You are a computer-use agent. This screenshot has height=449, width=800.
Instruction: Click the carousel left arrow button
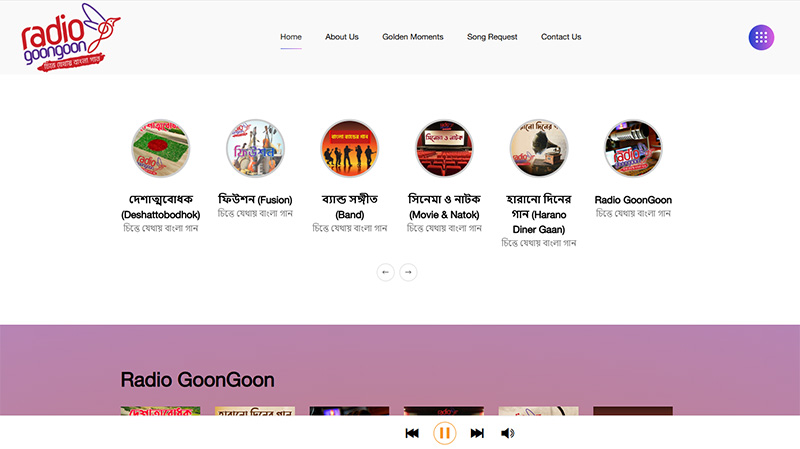(x=386, y=271)
